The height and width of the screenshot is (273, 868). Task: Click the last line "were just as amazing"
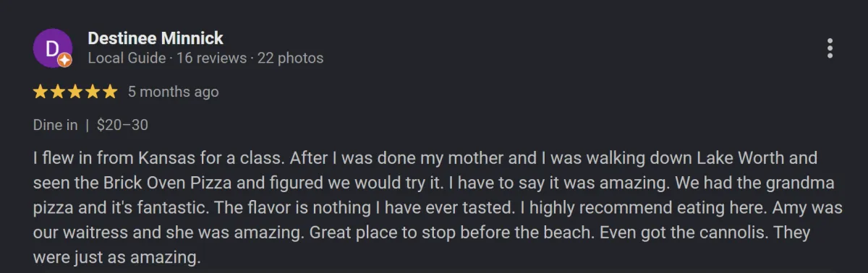[x=116, y=256]
